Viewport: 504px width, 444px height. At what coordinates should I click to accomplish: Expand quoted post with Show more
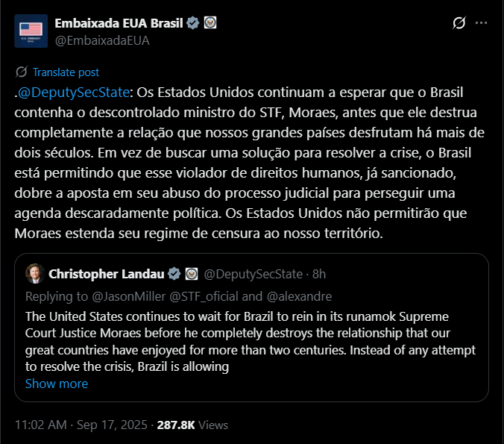tap(57, 384)
